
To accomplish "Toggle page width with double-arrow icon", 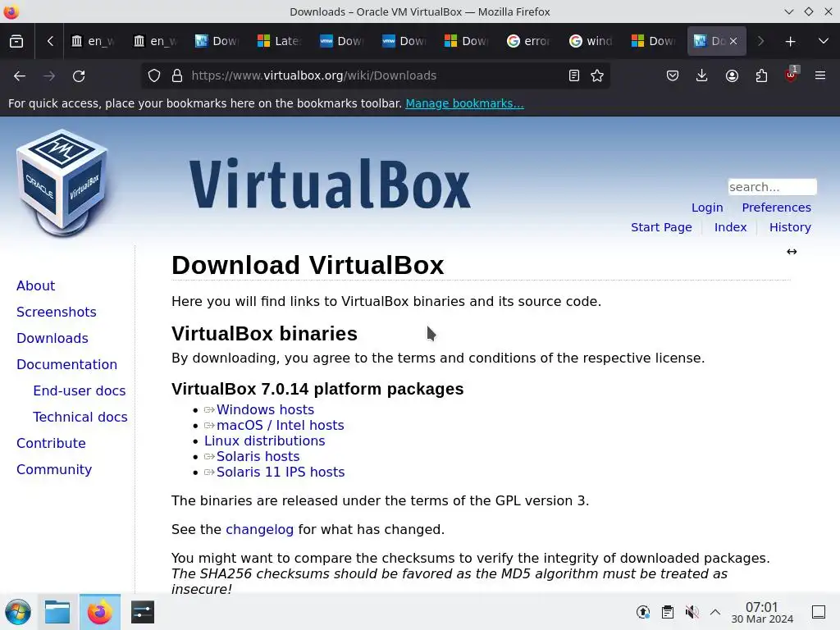I will coord(792,252).
